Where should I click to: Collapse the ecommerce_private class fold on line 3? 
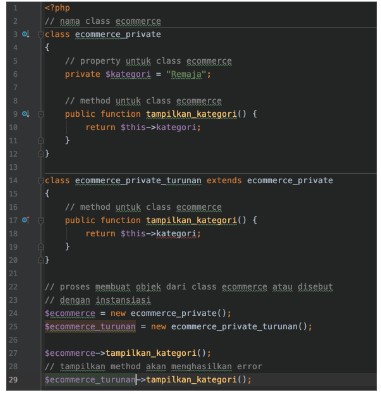40,34
